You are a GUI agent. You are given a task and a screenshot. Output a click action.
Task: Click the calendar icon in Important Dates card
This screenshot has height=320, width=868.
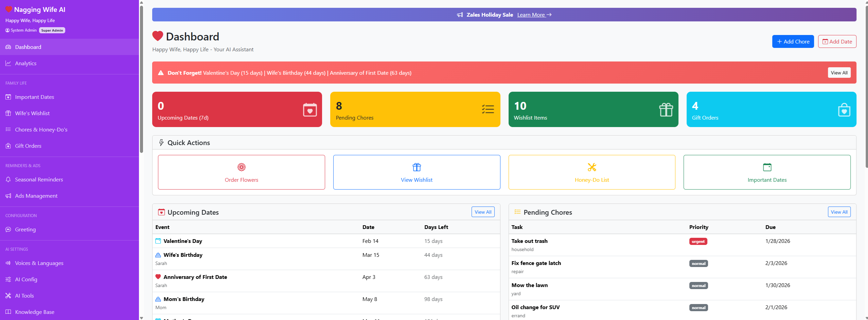pos(767,167)
